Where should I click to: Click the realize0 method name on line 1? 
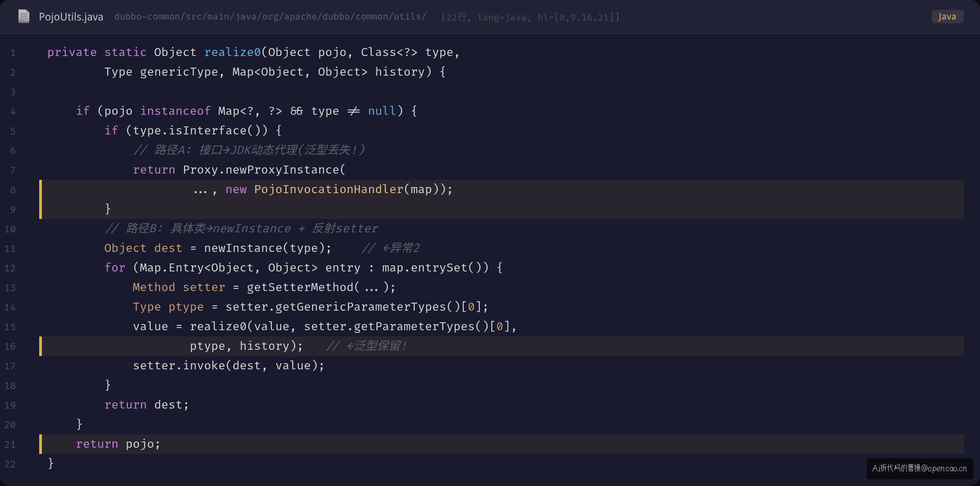[233, 52]
